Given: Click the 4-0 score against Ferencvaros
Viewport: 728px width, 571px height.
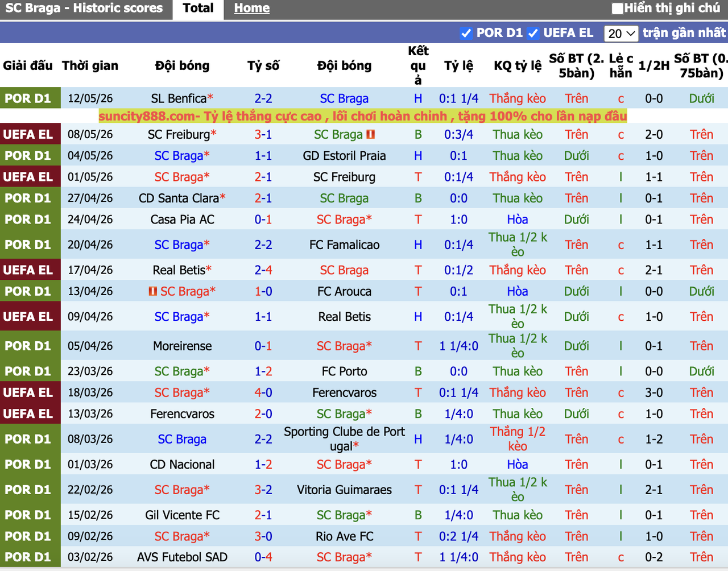Looking at the screenshot, I should pyautogui.click(x=263, y=393).
